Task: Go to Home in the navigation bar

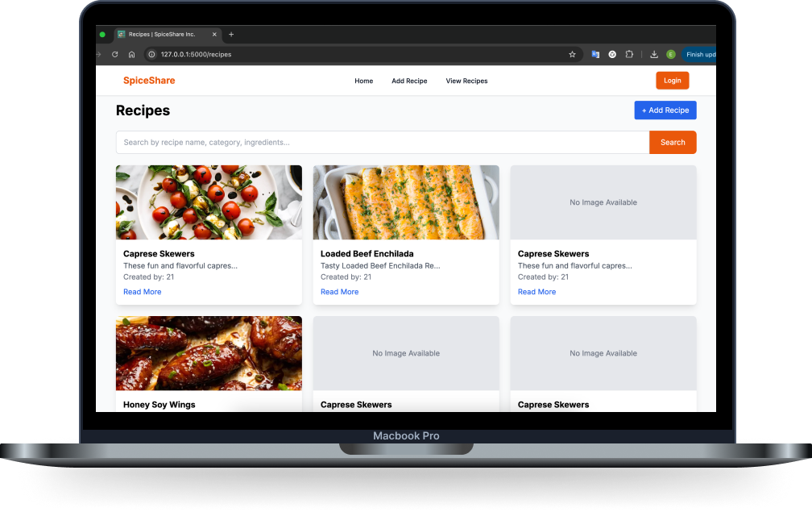Action: pos(364,81)
